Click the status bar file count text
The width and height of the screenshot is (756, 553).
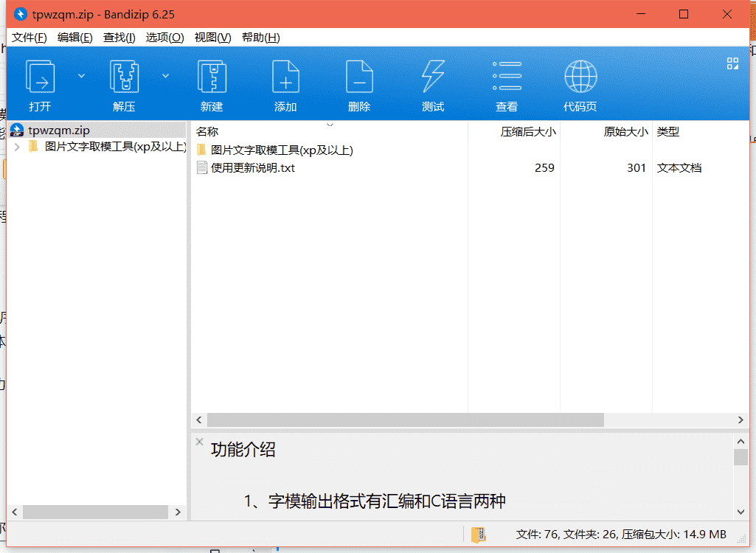(621, 534)
